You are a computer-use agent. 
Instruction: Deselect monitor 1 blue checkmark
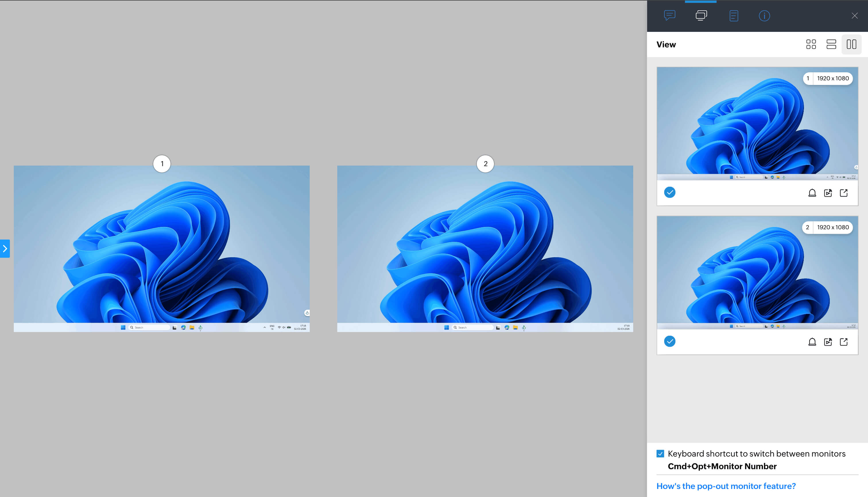click(670, 193)
